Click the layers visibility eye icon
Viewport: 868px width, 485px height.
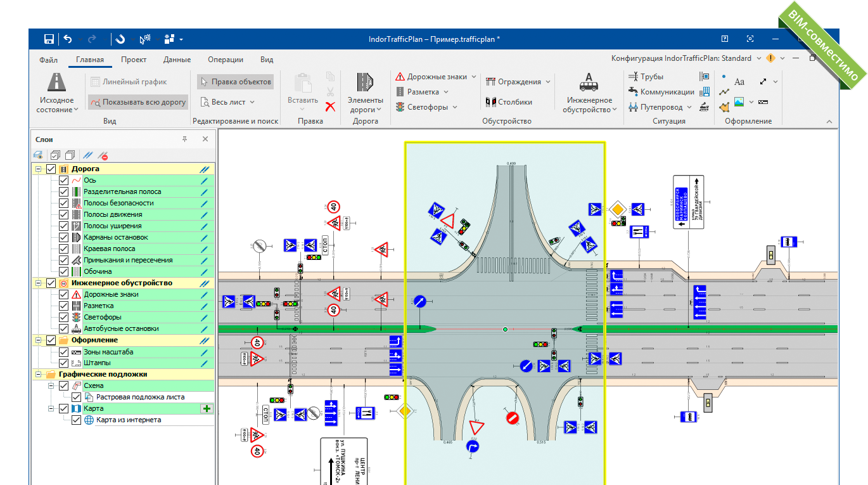[x=38, y=155]
